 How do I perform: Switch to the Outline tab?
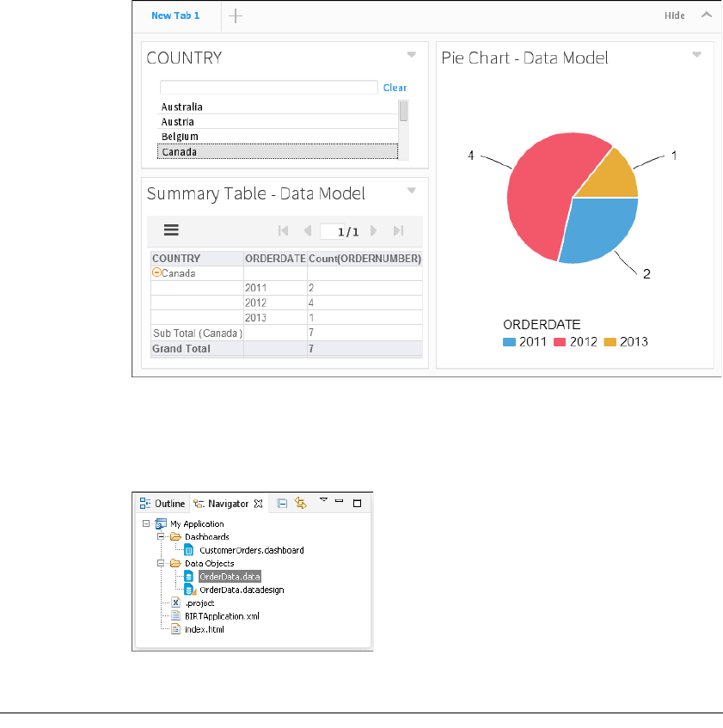tap(162, 504)
